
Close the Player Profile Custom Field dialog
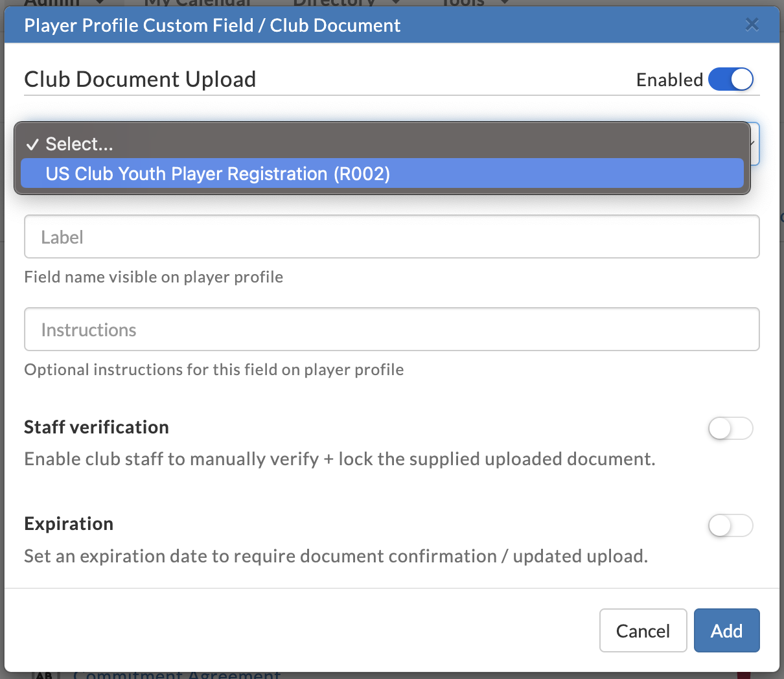pos(752,25)
